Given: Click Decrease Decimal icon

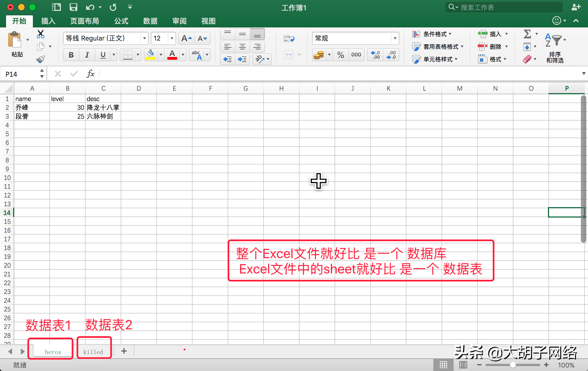Looking at the screenshot, I should [x=391, y=55].
